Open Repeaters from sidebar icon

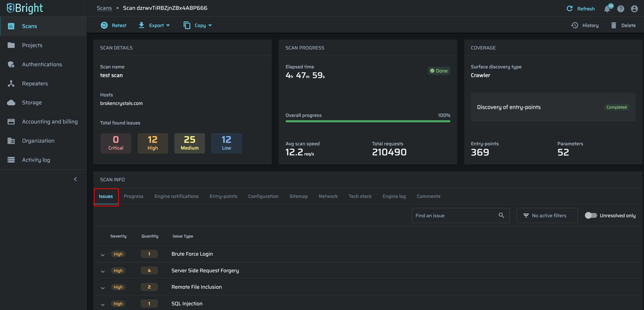tap(11, 83)
